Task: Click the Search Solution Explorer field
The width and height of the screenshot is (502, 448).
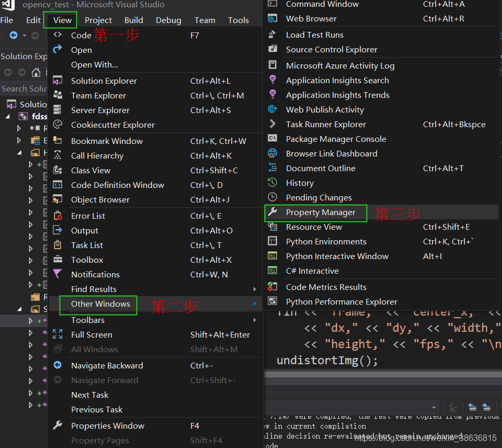Action: (x=24, y=89)
